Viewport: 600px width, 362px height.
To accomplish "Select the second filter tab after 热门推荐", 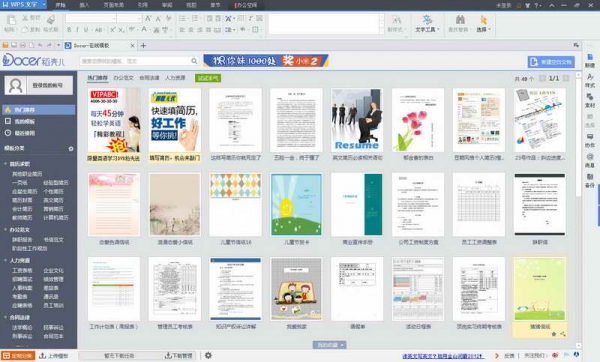I will pyautogui.click(x=123, y=78).
